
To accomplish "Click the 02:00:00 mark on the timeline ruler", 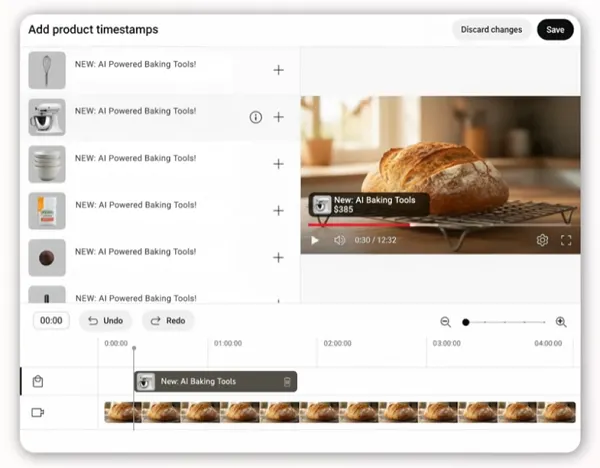I will tap(340, 343).
